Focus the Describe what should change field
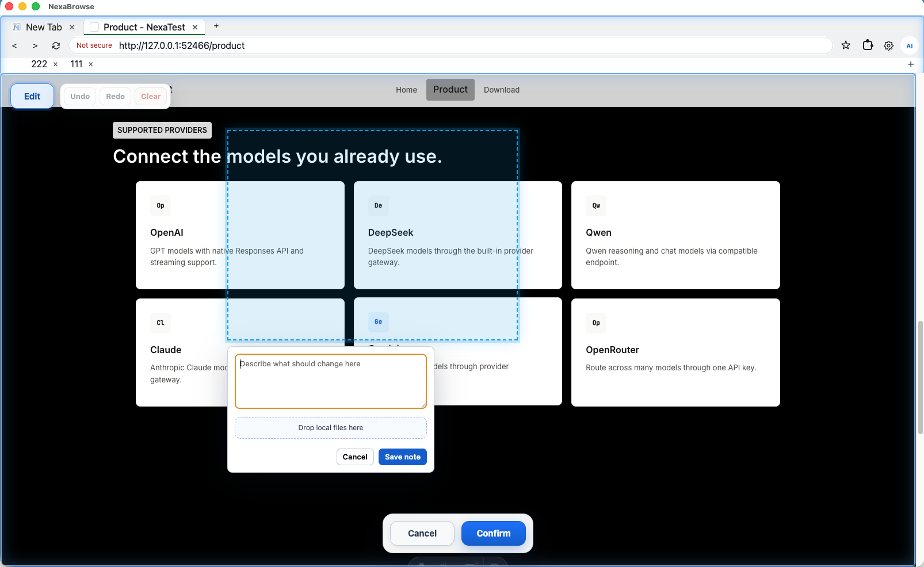 click(x=331, y=381)
